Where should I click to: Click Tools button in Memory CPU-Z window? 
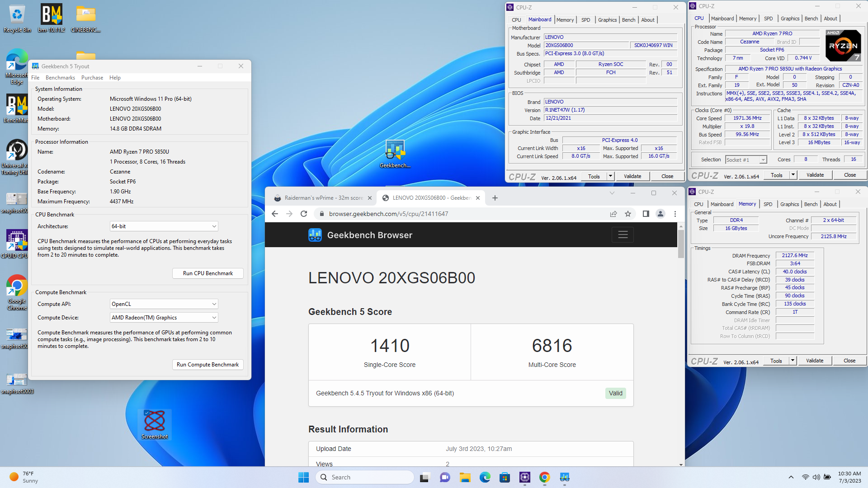[776, 361]
